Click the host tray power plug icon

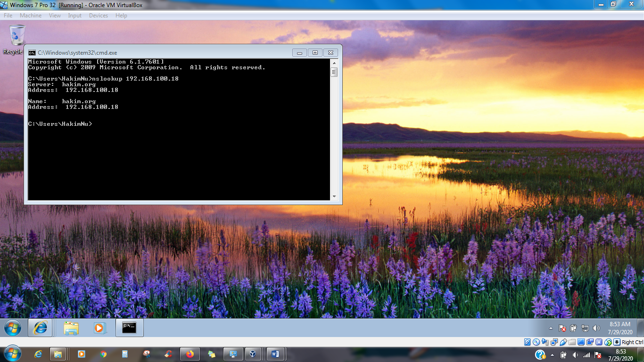tap(563, 354)
